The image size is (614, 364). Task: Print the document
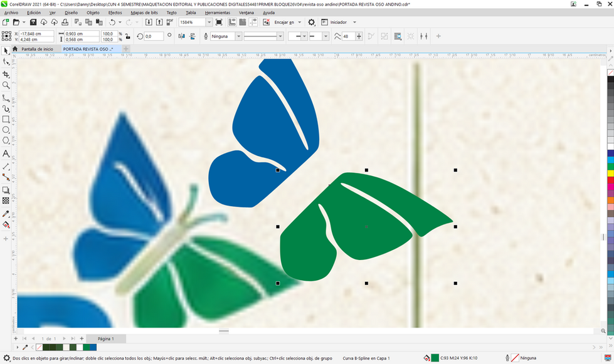pos(65,23)
